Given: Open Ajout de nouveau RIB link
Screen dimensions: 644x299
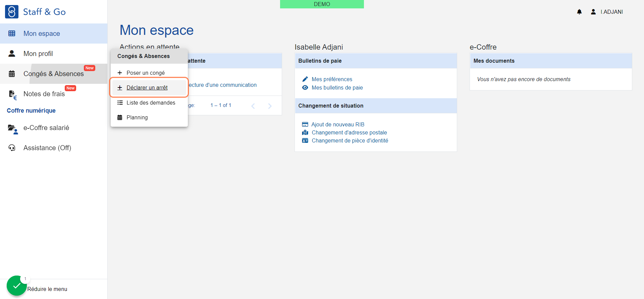Looking at the screenshot, I should (x=338, y=124).
